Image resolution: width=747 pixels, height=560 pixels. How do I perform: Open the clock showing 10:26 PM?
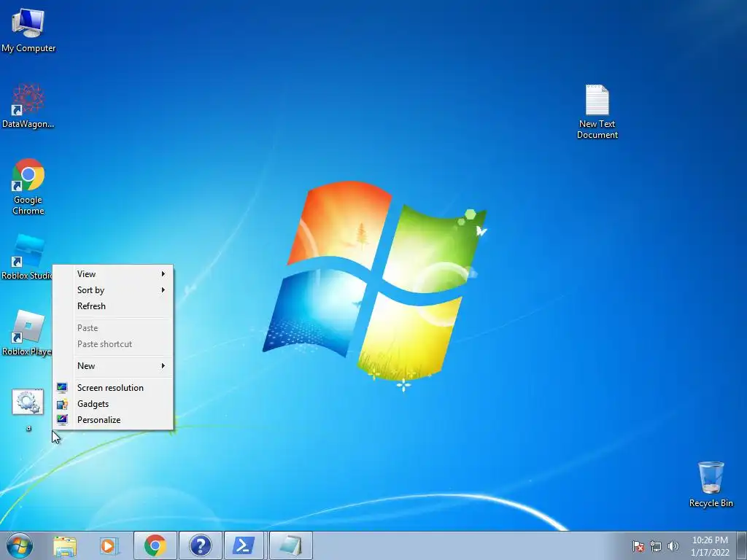coord(710,546)
